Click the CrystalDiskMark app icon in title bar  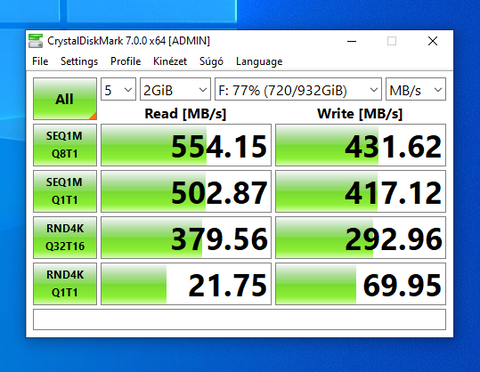35,41
